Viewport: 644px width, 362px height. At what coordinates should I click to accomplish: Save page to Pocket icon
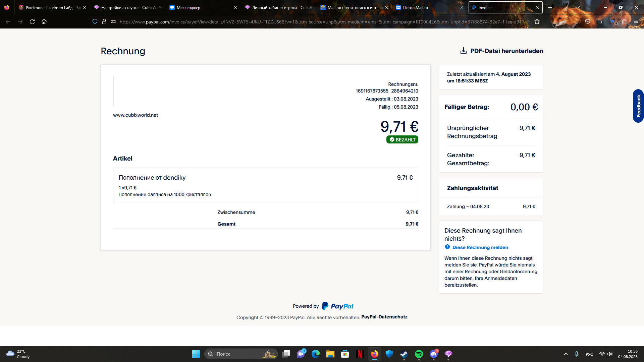pos(588,22)
